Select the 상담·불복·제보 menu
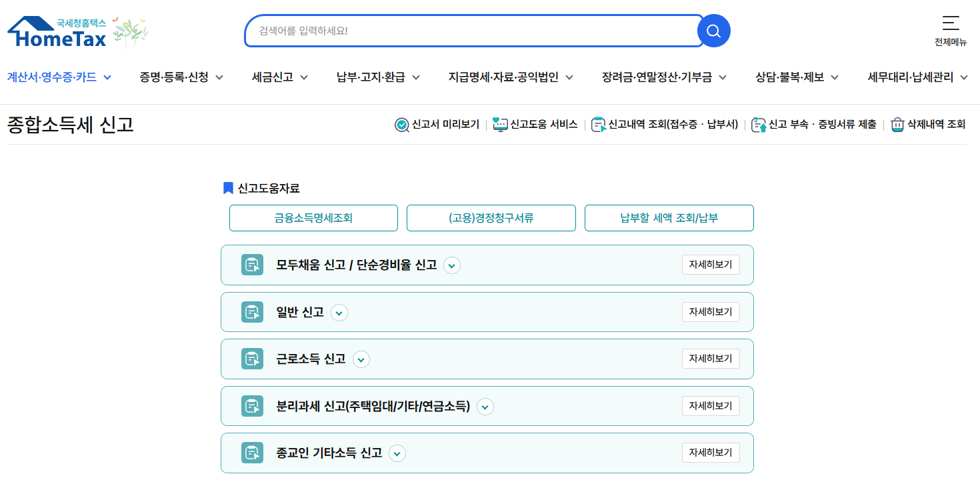 point(790,77)
